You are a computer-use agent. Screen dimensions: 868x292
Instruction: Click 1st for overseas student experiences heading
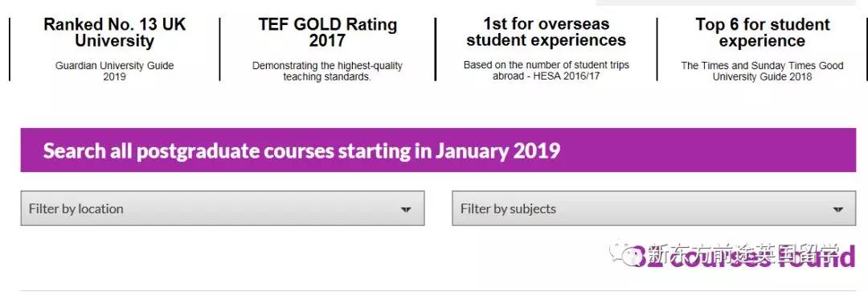pos(547,32)
